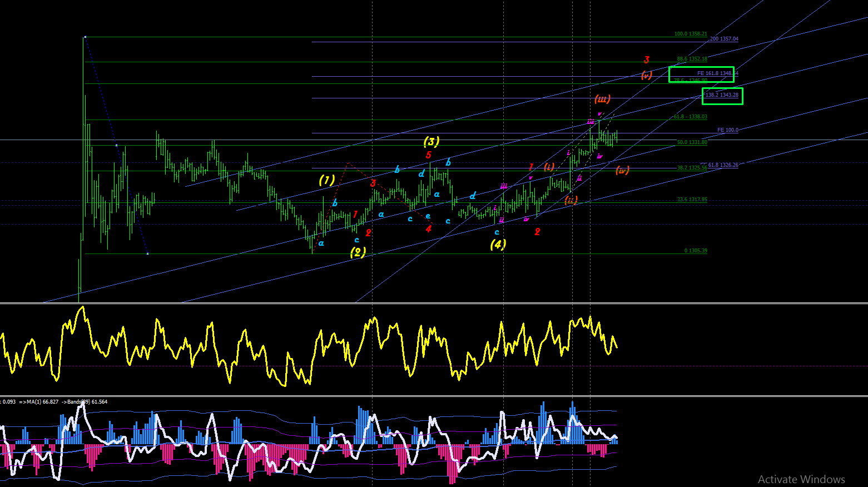Click the yellow (4) wave label
This screenshot has width=868, height=487.
(498, 244)
